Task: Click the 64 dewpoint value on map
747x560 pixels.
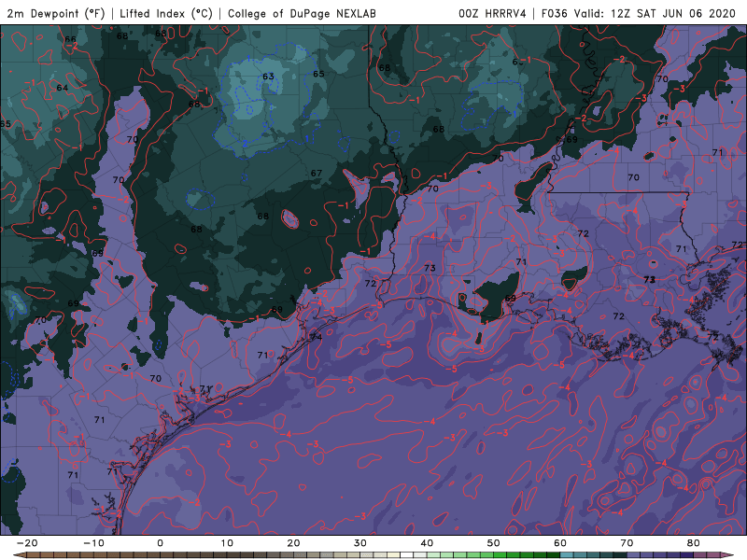Action: tap(63, 88)
